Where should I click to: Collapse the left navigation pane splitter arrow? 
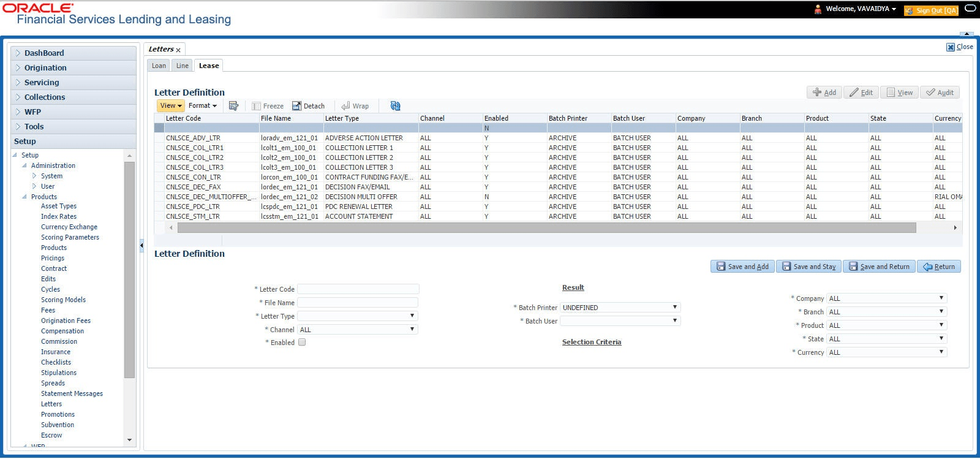(x=141, y=245)
